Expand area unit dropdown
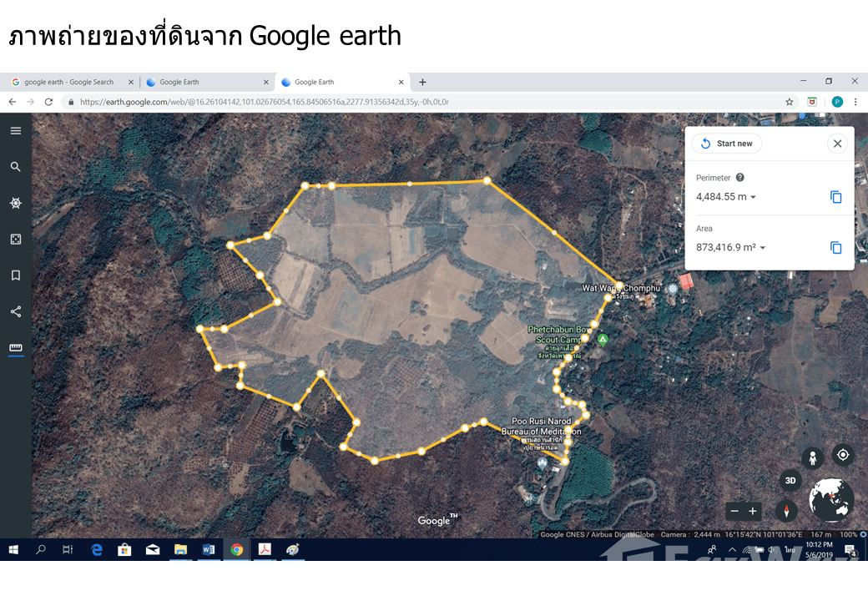This screenshot has height=601, width=868. coord(763,248)
